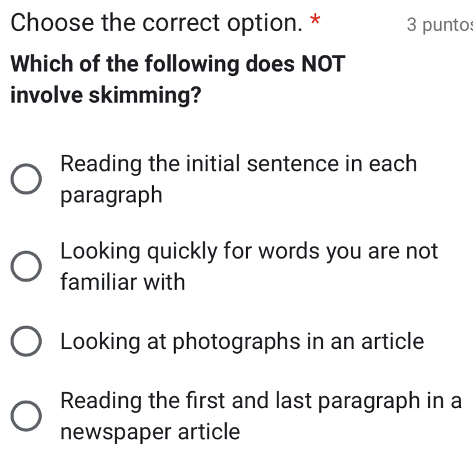Click 'newspaper article' in the last option

point(150,431)
